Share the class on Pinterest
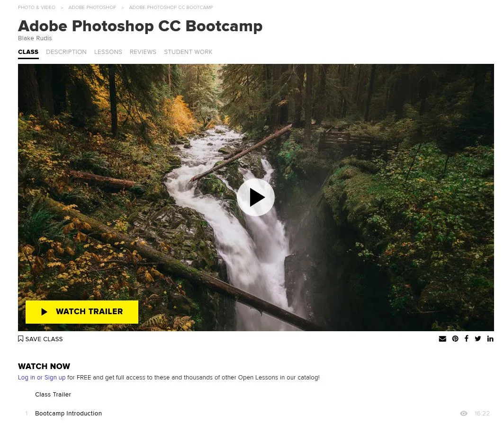Viewport: 504px width, 423px height. [455, 338]
